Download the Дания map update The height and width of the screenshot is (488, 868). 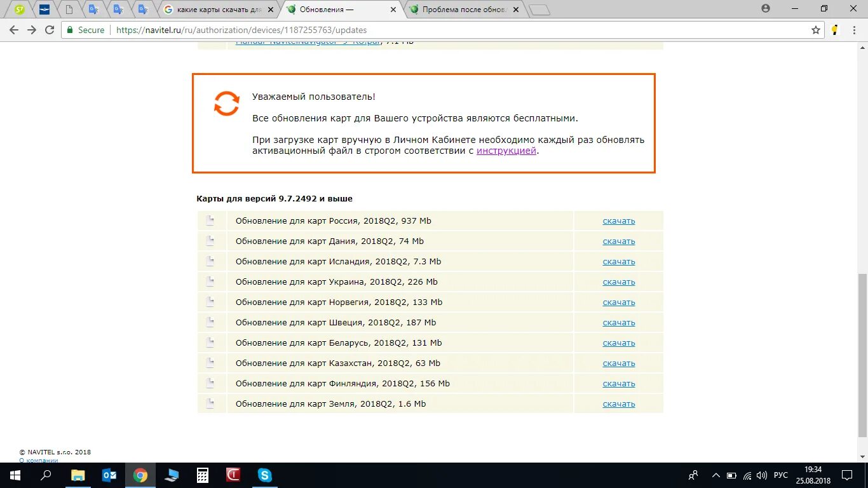(x=619, y=241)
